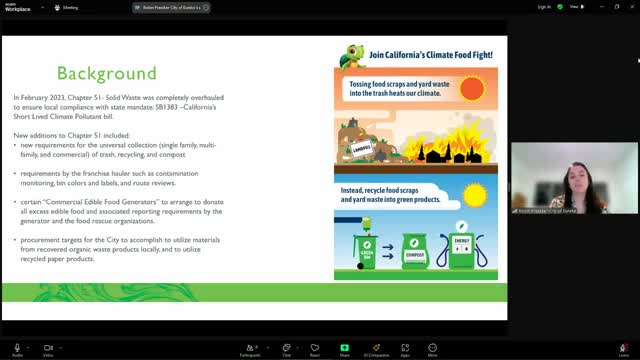The image size is (640, 360).
Task: Click the Background slide title
Action: click(107, 73)
